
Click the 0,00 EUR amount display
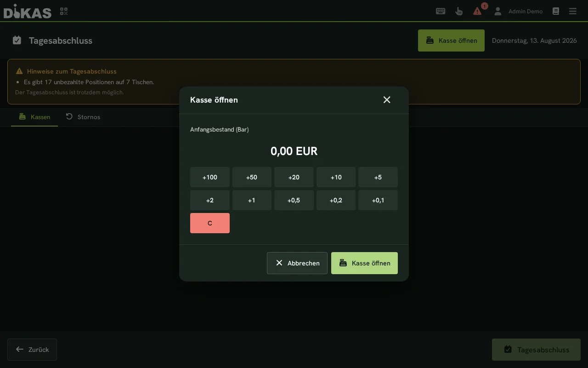pos(294,151)
